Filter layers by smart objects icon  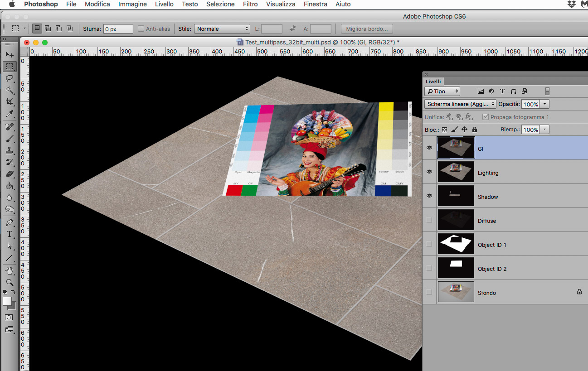pos(524,91)
